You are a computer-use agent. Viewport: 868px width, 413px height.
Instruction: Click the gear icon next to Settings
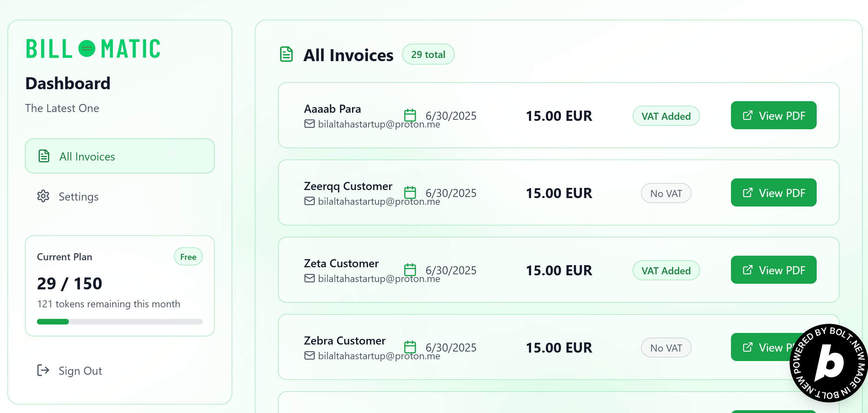(x=43, y=196)
